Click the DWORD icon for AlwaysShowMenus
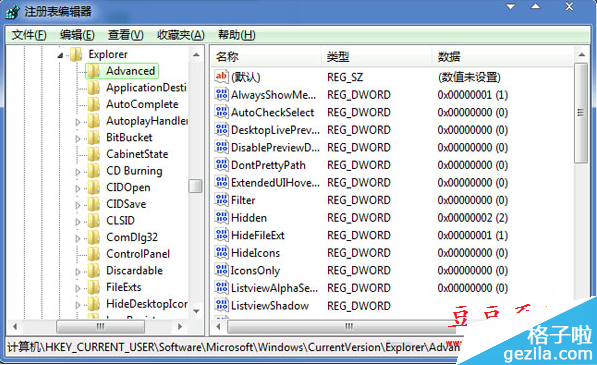597x365 pixels. click(221, 94)
